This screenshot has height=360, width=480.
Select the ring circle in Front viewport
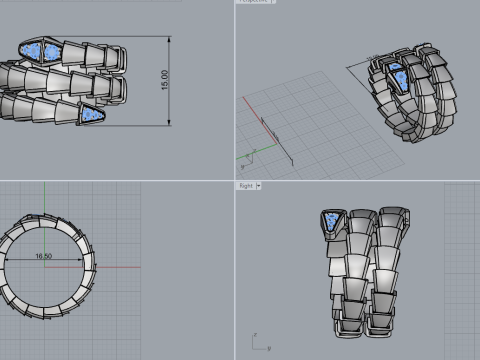tap(45, 266)
